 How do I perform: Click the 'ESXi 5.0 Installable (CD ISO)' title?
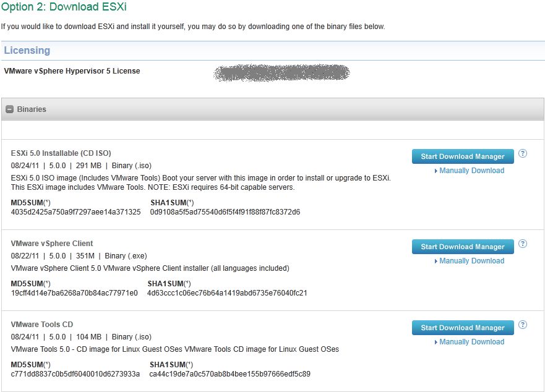61,153
